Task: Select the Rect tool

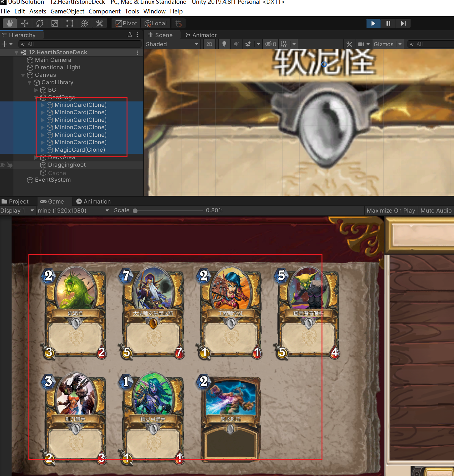Action: tap(70, 23)
